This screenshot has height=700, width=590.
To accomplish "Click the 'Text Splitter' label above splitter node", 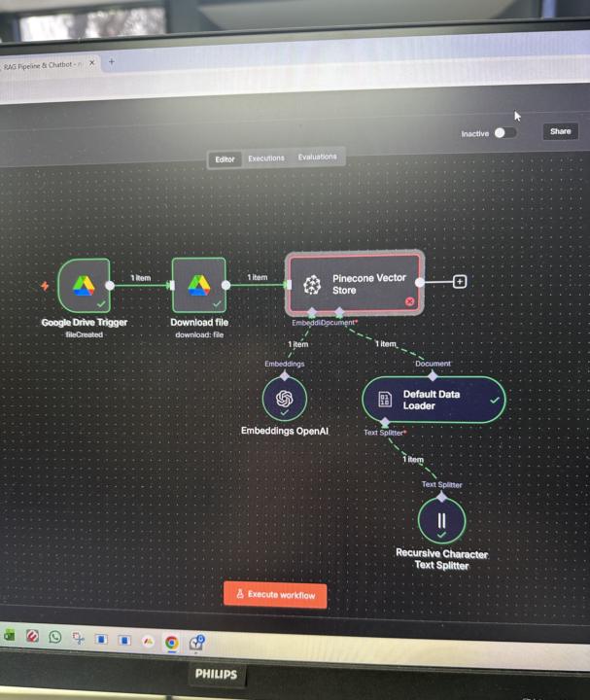I will coord(442,484).
